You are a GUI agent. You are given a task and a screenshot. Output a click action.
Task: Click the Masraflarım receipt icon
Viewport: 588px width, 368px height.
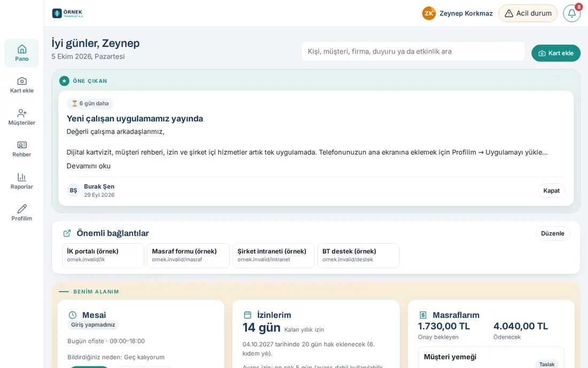[x=423, y=315]
